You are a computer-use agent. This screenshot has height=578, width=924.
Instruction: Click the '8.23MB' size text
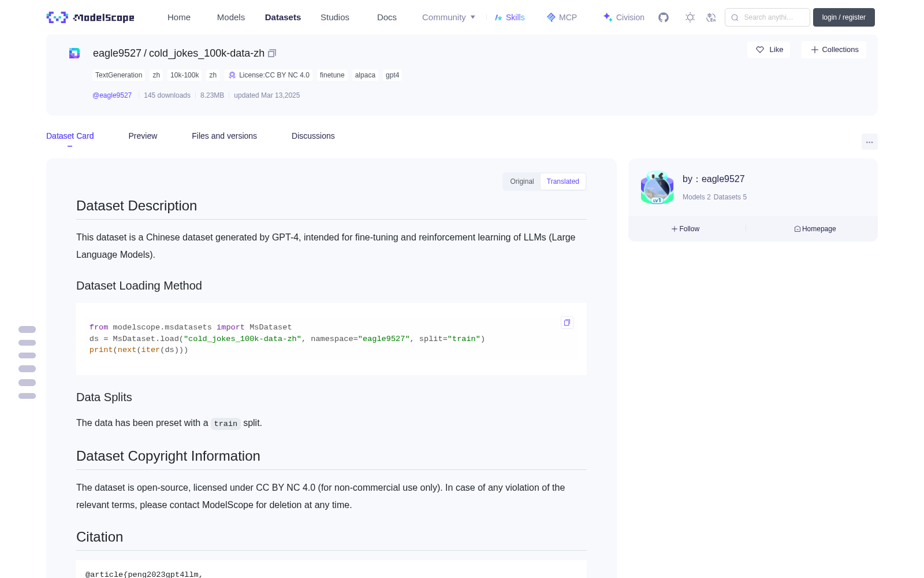(212, 95)
